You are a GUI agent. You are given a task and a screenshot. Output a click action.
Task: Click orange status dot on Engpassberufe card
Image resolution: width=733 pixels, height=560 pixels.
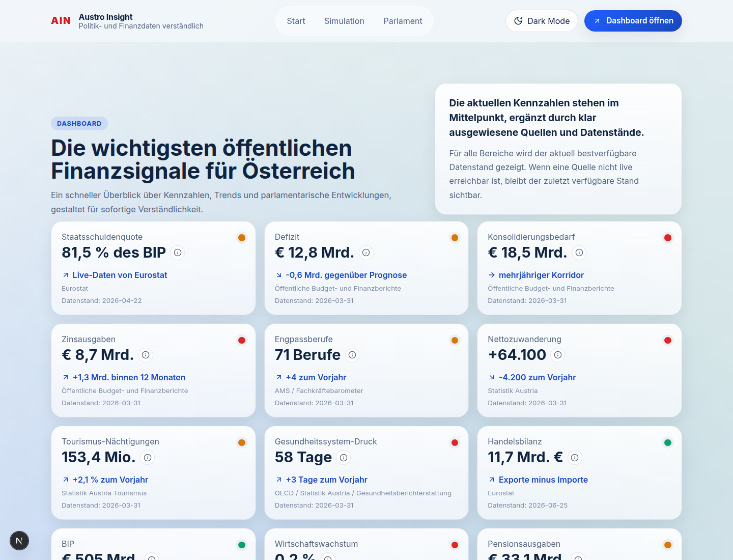coord(455,340)
